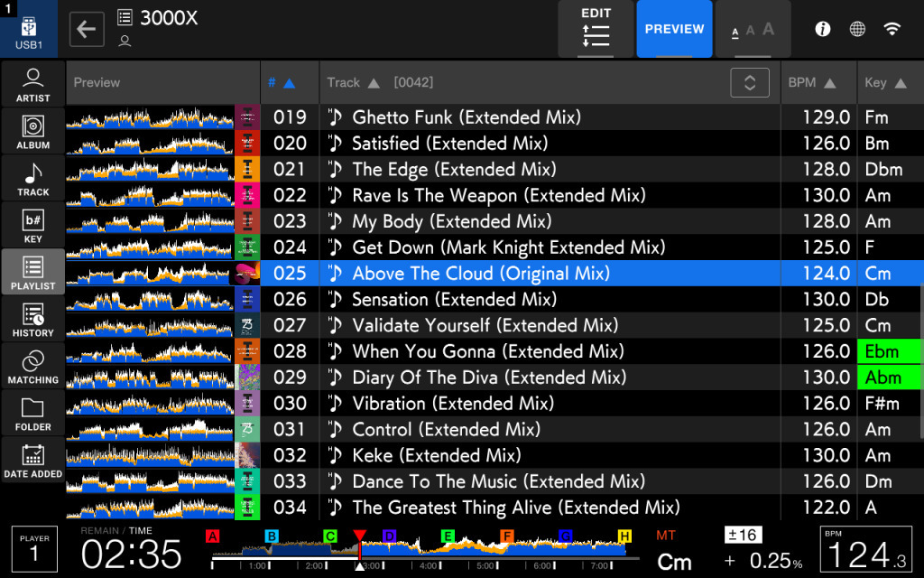Open the Date Added tab
Screen dimensions: 924x578
coord(33,461)
